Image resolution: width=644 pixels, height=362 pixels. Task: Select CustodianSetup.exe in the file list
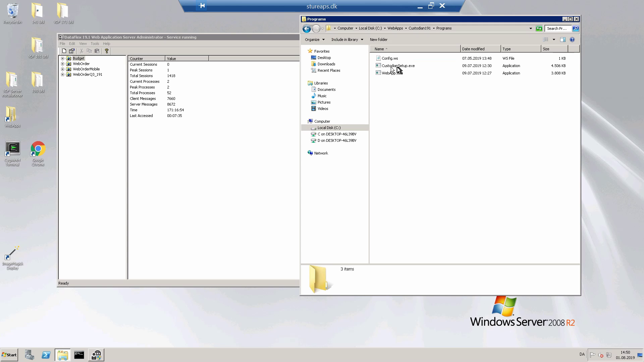[398, 66]
